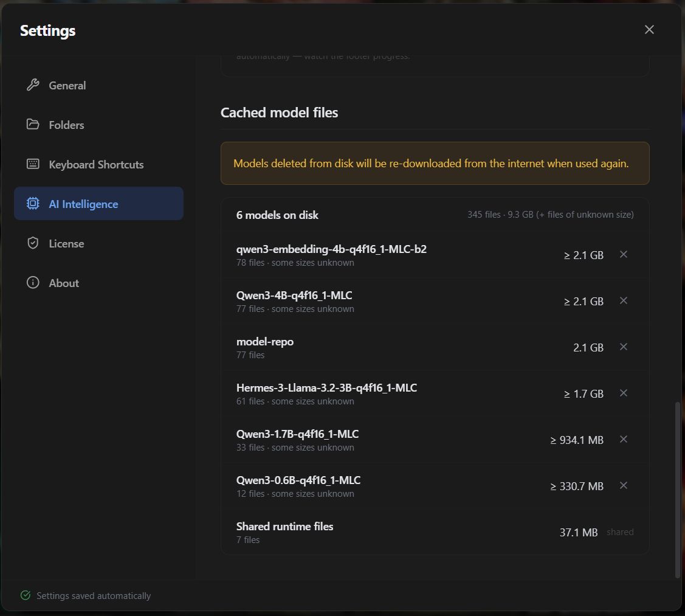The image size is (685, 616).
Task: Click the Shared runtime files entry
Action: click(435, 532)
